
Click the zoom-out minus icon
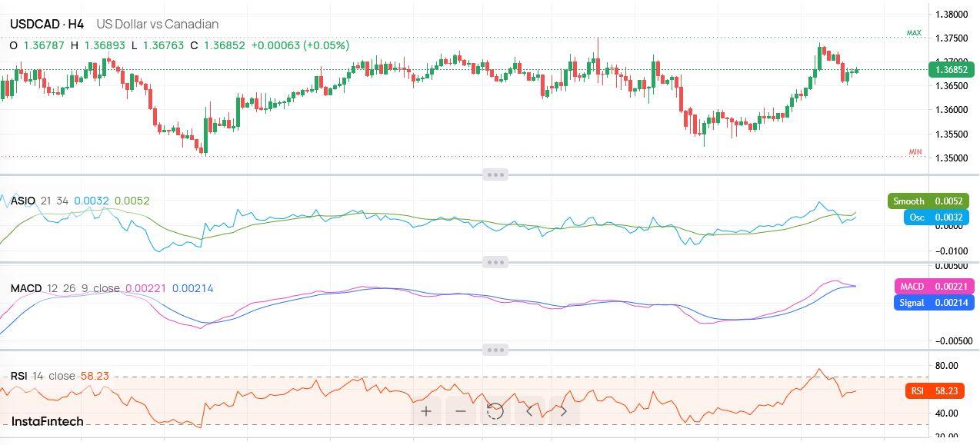click(x=460, y=412)
